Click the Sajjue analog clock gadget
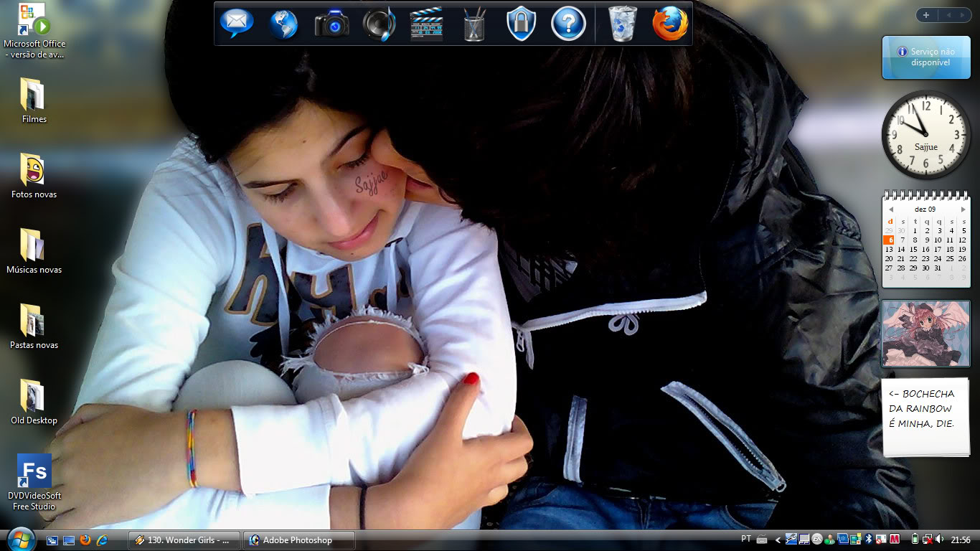The height and width of the screenshot is (551, 980). 926,135
